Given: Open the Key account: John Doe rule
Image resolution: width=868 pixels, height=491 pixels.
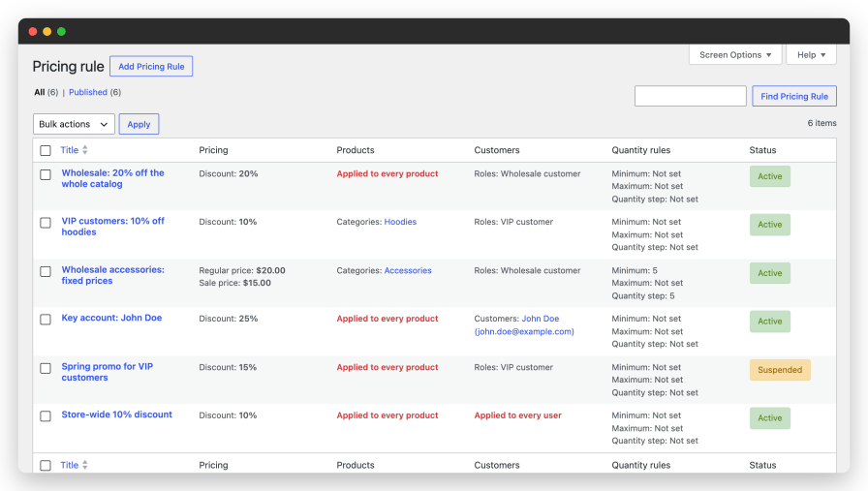Looking at the screenshot, I should pos(111,318).
